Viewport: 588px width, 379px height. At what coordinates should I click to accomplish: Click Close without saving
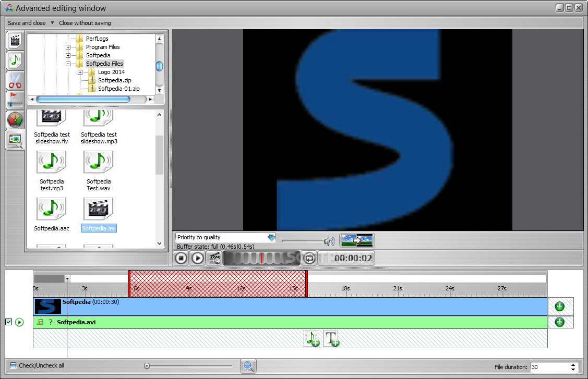(85, 23)
